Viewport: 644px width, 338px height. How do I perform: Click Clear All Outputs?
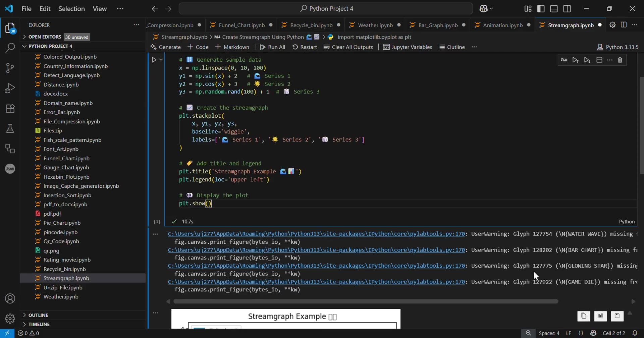point(348,47)
